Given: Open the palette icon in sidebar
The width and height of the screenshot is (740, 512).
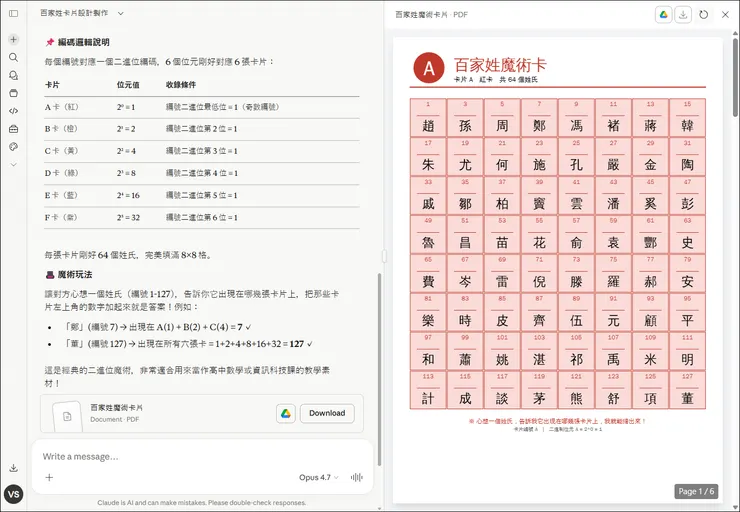Looking at the screenshot, I should 14,147.
